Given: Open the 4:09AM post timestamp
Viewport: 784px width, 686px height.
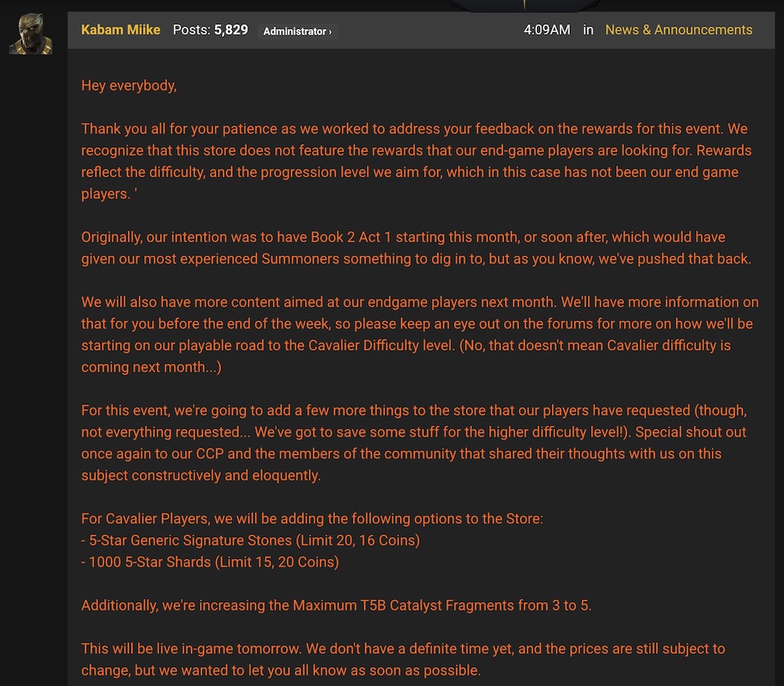Looking at the screenshot, I should pos(546,30).
